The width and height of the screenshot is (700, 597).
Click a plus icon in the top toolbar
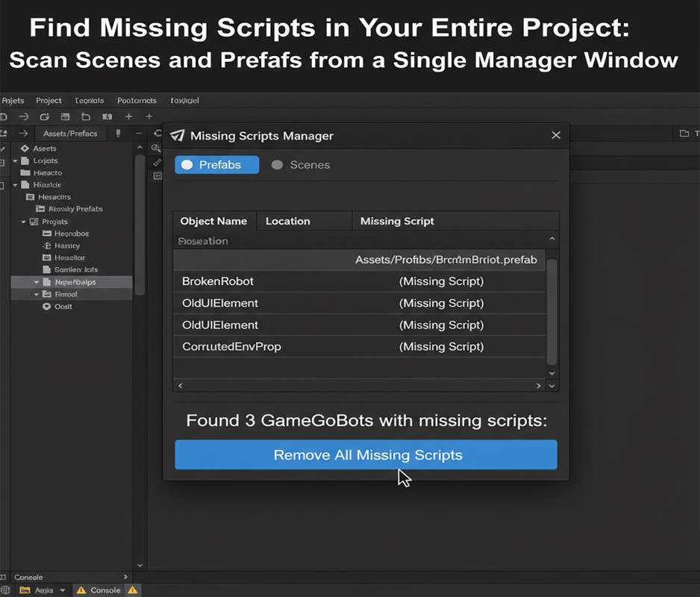tap(128, 116)
